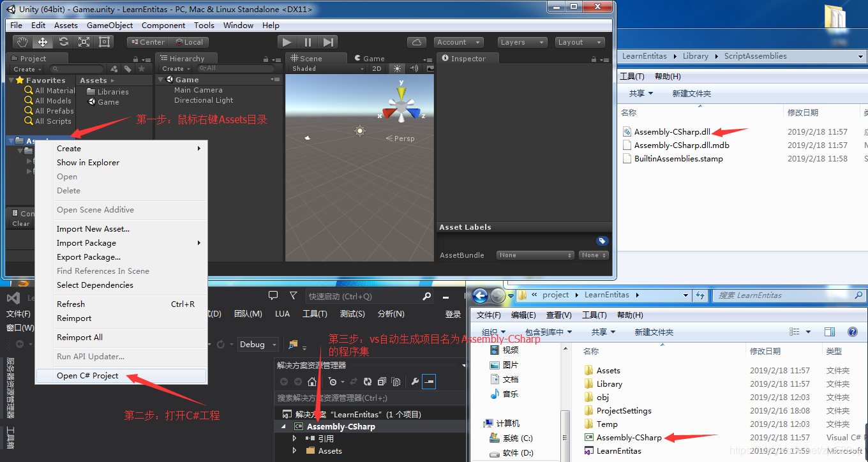Open Create dropdown in Hierarchy panel
The image size is (868, 462).
pos(176,68)
